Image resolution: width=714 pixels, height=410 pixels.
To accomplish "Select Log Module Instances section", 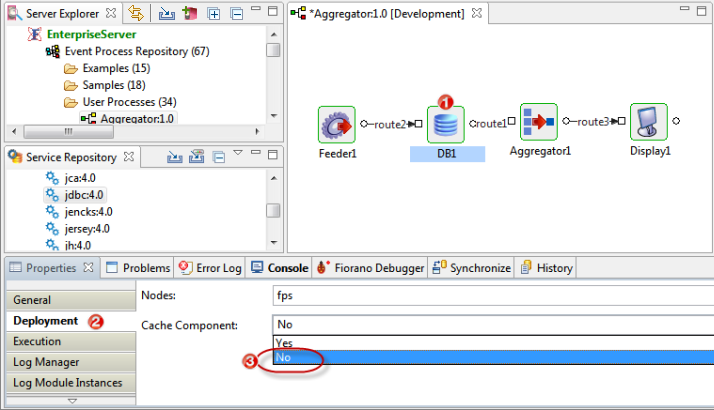I will 71,383.
